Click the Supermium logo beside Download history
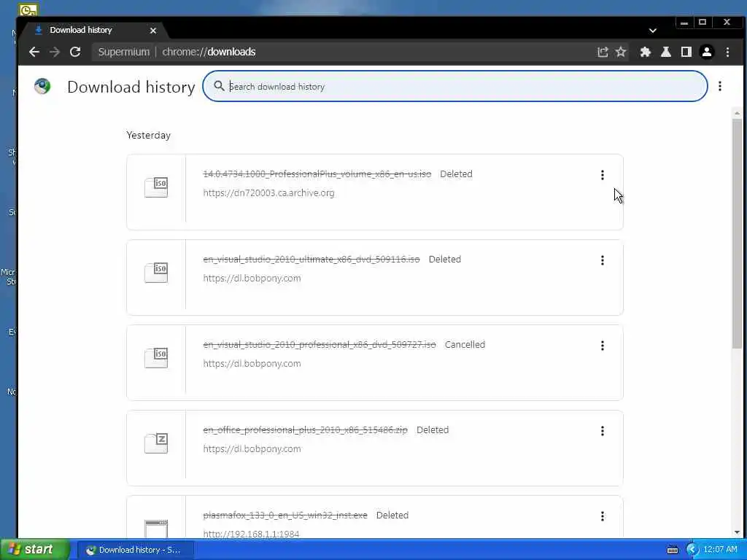Image resolution: width=747 pixels, height=560 pixels. (x=42, y=86)
